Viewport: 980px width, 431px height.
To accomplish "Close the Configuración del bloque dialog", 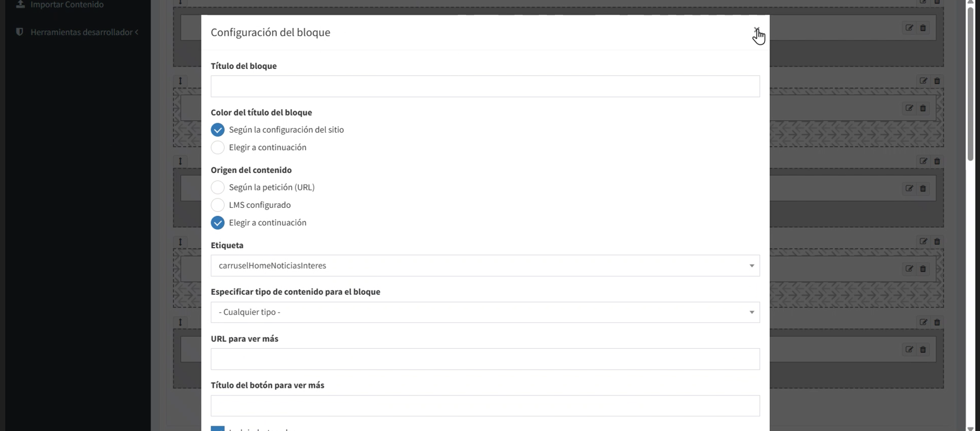I will 756,30.
